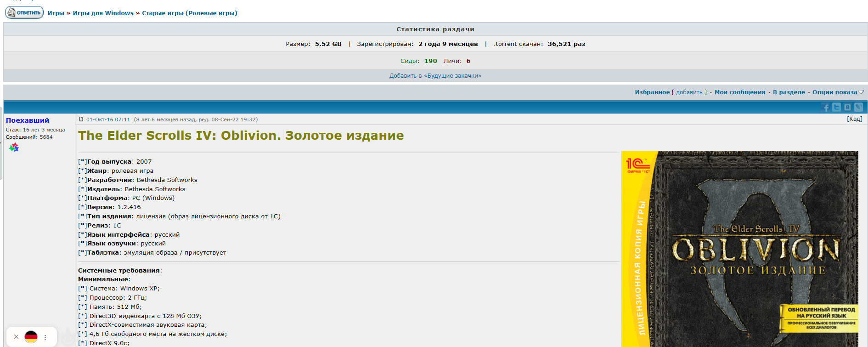The height and width of the screenshot is (347, 868).
Task: Select Релиз: 1С line
Action: 100,226
